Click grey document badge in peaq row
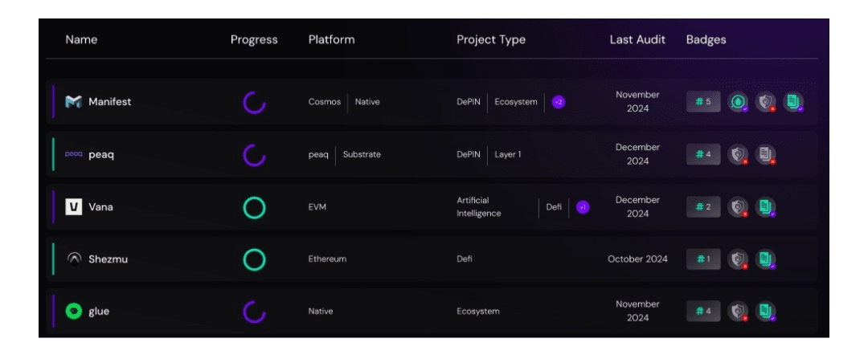The image size is (868, 363). [766, 155]
